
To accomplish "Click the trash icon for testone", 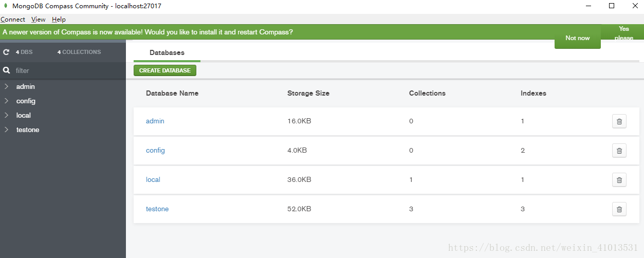I will click(x=619, y=209).
